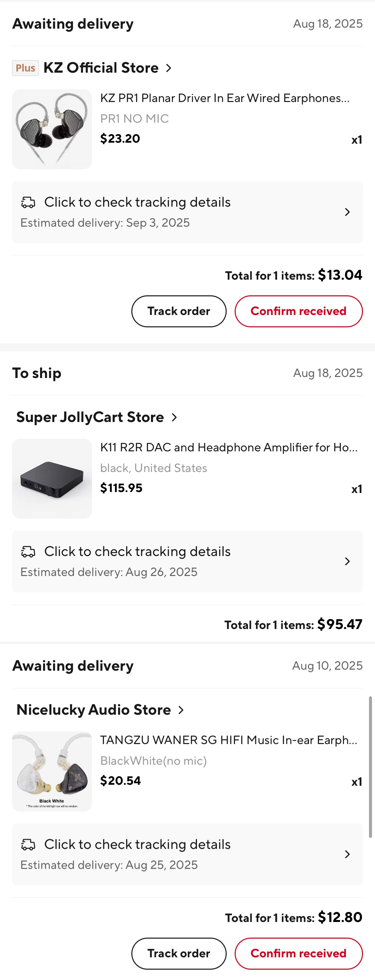This screenshot has width=375, height=980.
Task: Track the TANGZU WANER order
Action: (179, 953)
